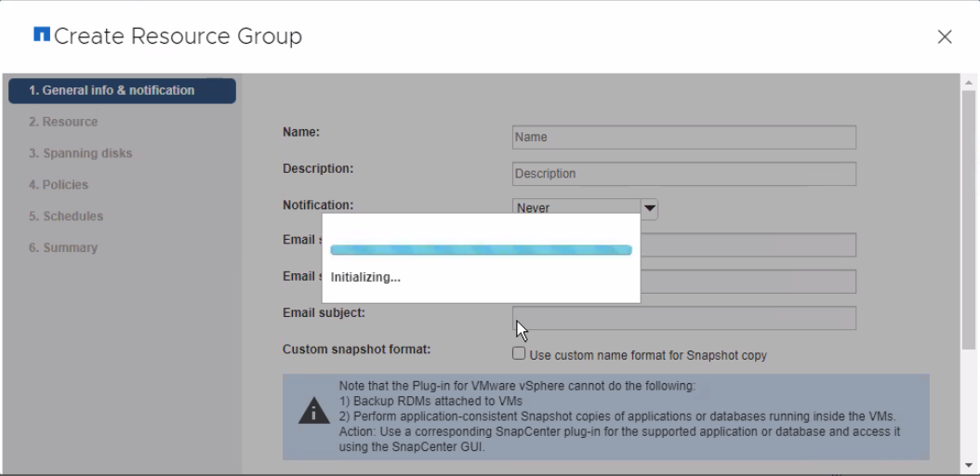Click the scrollbar up arrow
Screen dimensions: 980x476
click(968, 83)
